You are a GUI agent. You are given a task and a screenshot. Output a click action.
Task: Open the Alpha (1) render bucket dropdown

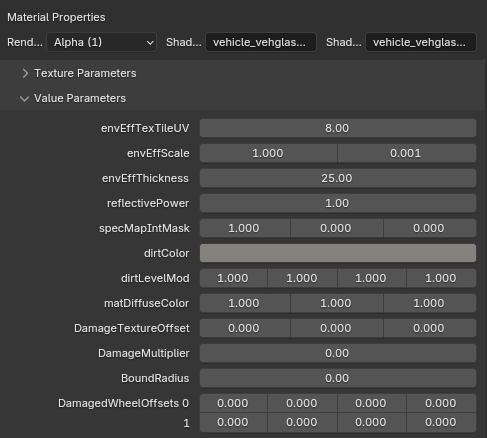click(101, 42)
